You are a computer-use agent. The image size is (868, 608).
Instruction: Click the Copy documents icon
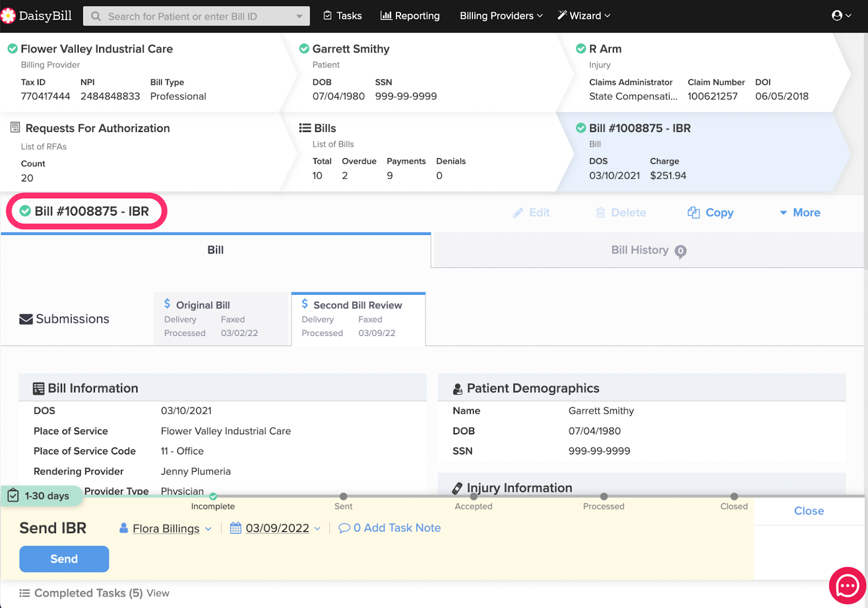693,212
